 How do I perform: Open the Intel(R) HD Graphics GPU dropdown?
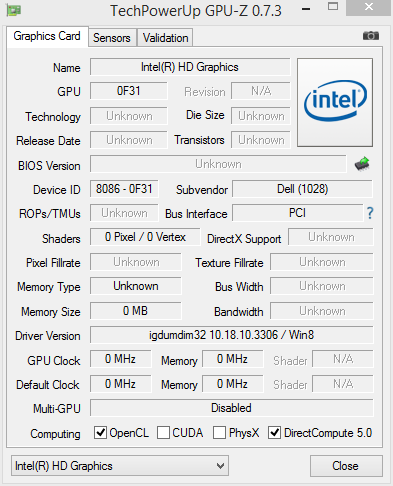pos(120,466)
